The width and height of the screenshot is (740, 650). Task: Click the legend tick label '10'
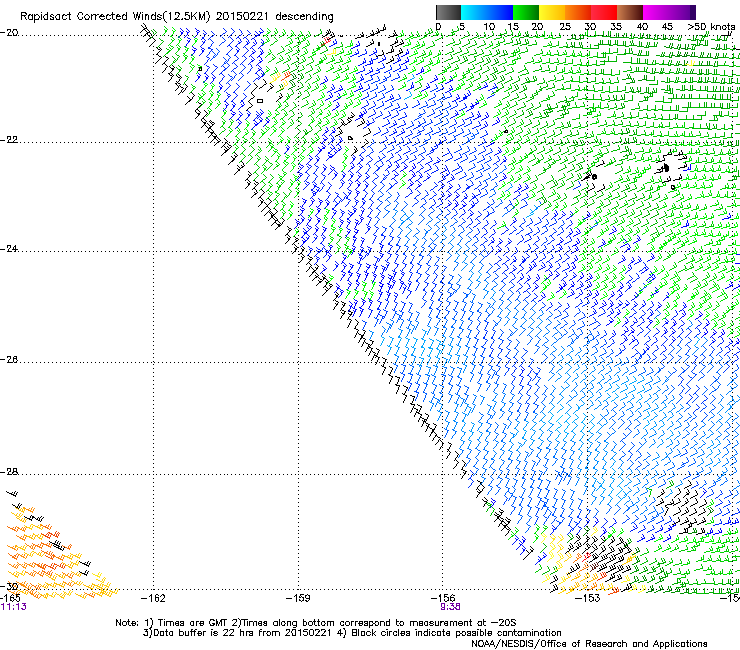[x=489, y=27]
